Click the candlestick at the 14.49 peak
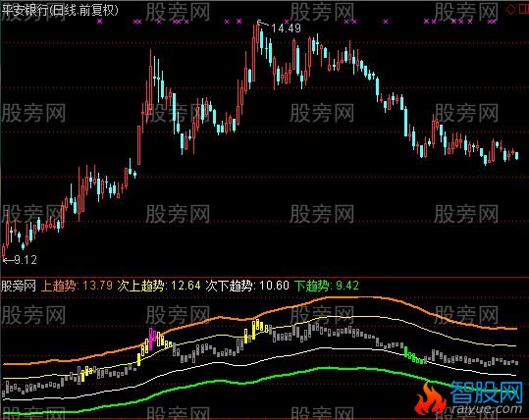This screenshot has width=529, height=420. [x=258, y=37]
